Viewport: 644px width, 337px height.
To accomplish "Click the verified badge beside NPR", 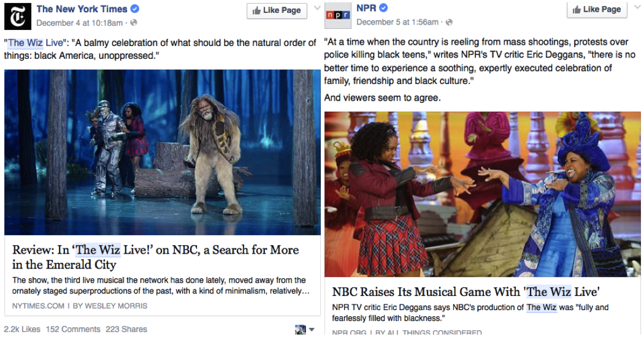I will point(383,8).
